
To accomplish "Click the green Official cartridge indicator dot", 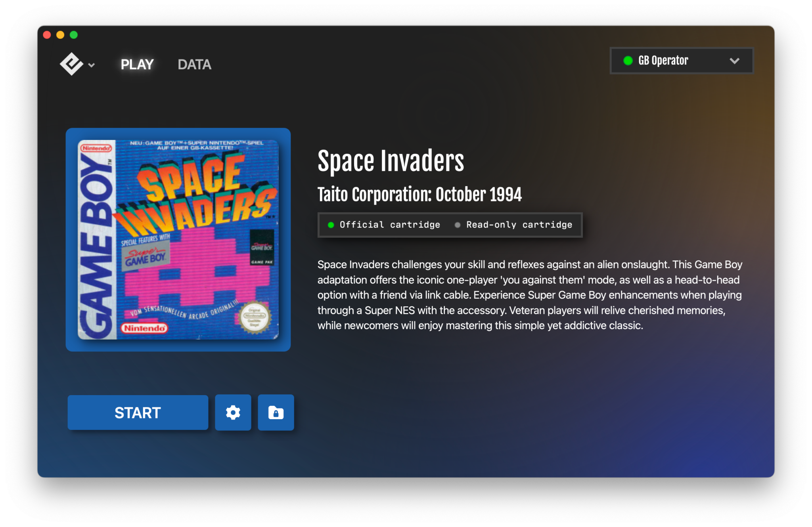I will tap(331, 225).
